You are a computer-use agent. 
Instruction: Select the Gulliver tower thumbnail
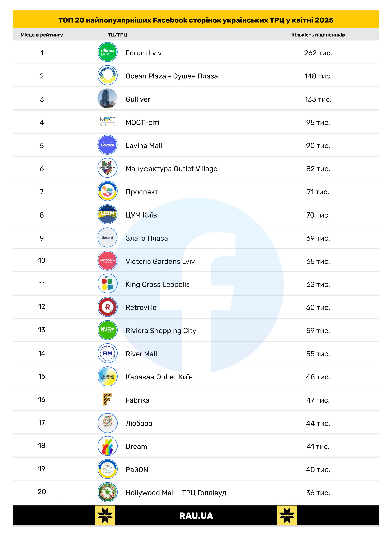107,98
